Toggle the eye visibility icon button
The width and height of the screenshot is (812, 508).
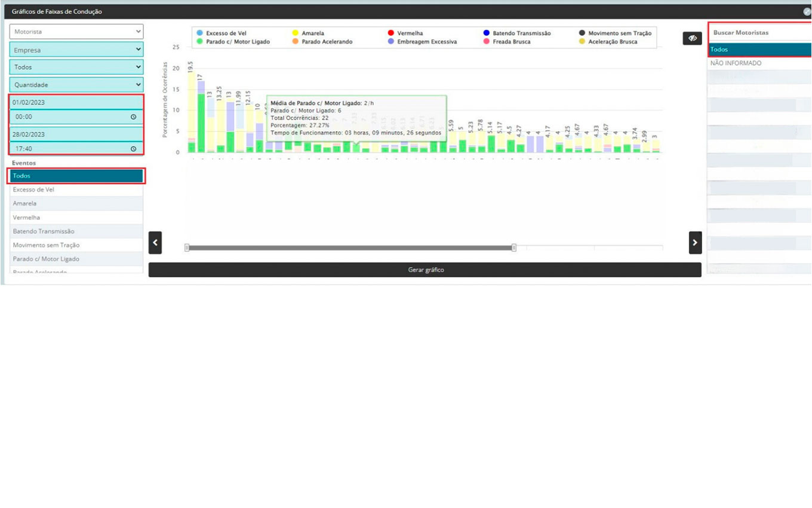click(693, 38)
